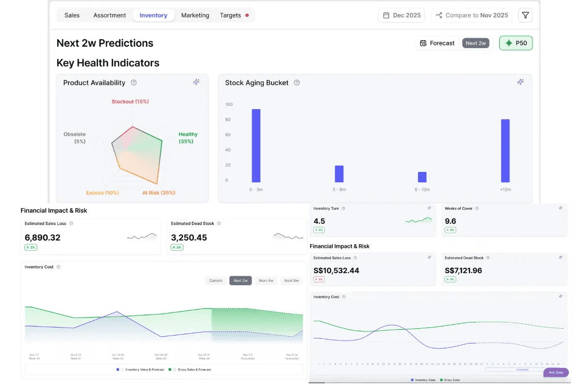
Task: Select Next 4w range on Inventory Cost
Action: (x=266, y=281)
